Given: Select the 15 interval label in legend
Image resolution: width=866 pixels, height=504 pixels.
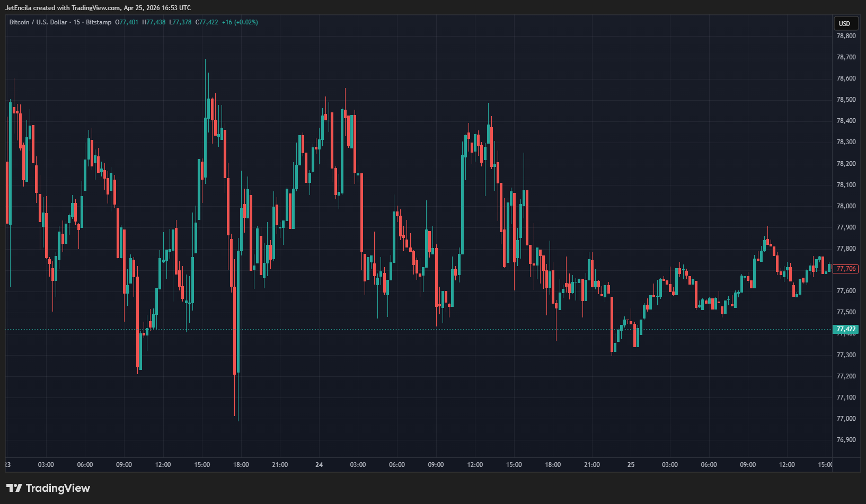Looking at the screenshot, I should [77, 22].
